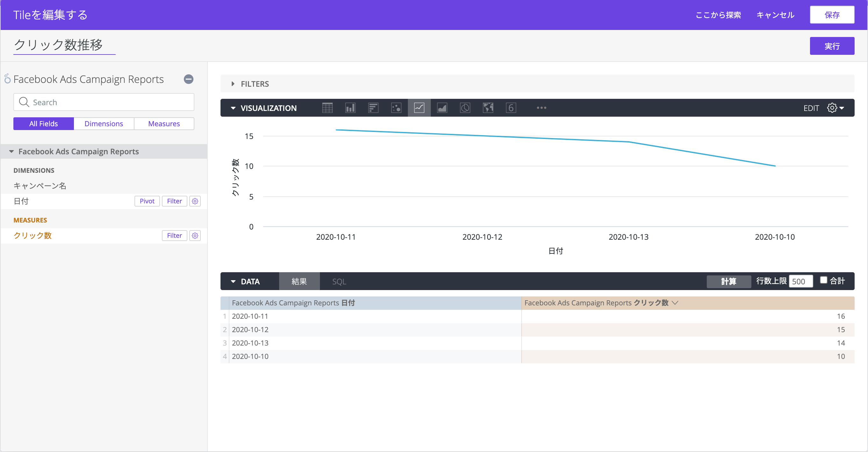Click the 日付 column header in results
Screen dimensions: 868x452
375,303
